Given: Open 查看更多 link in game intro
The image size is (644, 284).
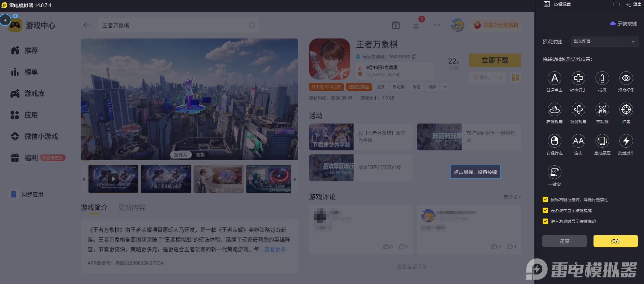Looking at the screenshot, I should tap(275, 250).
